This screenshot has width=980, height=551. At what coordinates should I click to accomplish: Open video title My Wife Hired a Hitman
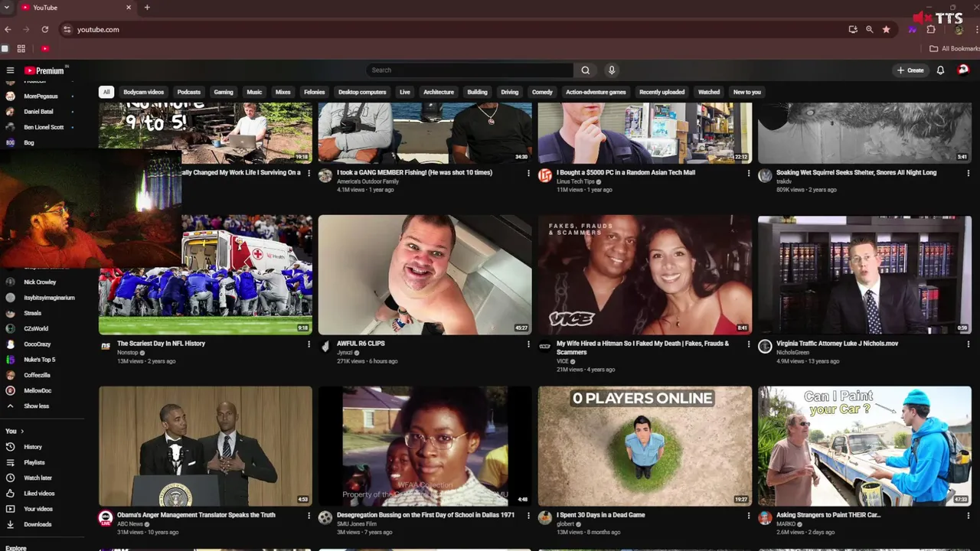(642, 348)
